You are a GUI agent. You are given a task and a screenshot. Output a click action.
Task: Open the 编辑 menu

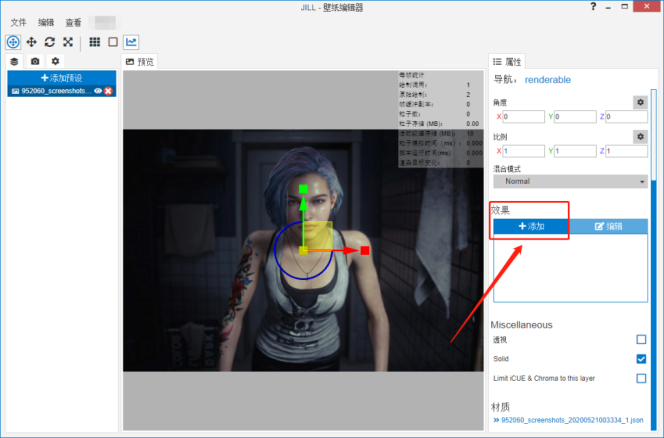click(x=46, y=22)
